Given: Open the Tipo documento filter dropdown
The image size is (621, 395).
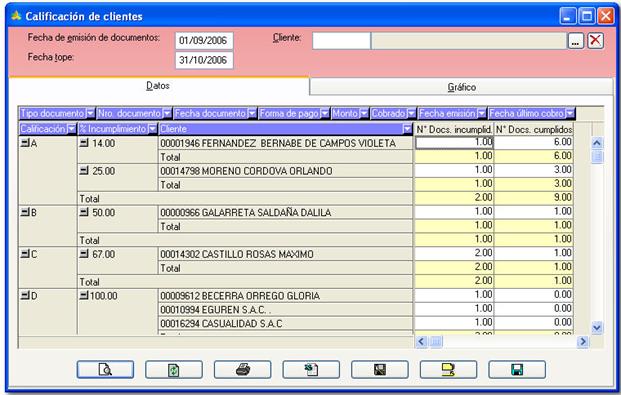Looking at the screenshot, I should 90,114.
